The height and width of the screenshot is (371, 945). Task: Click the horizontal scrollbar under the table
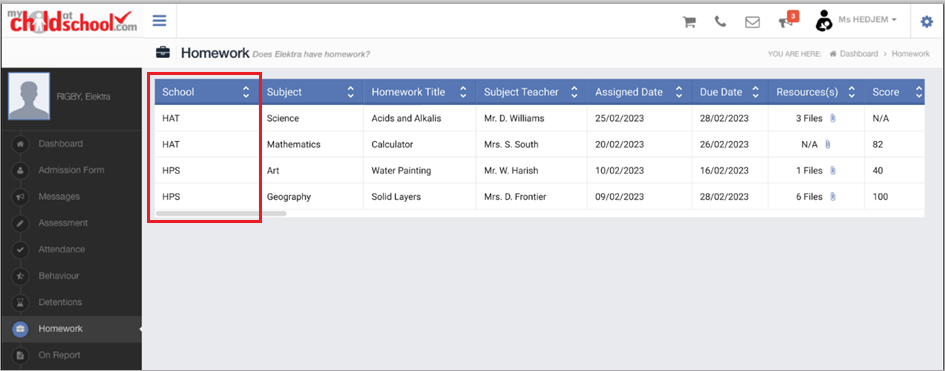pos(221,213)
